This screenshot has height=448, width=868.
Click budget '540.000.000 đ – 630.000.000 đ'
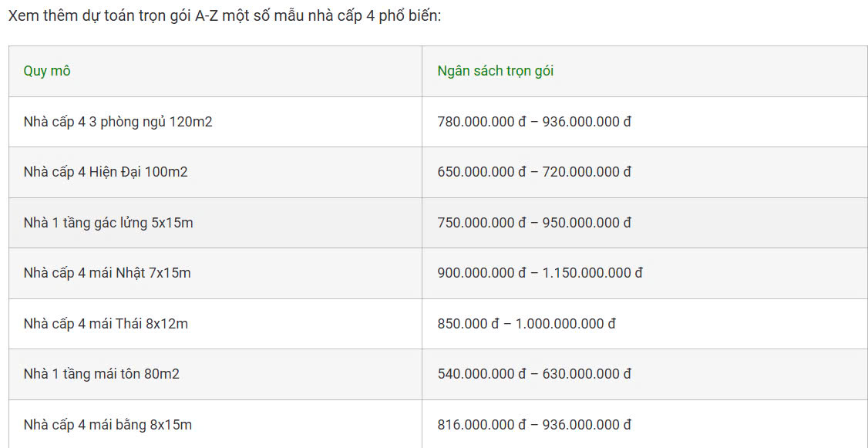534,374
